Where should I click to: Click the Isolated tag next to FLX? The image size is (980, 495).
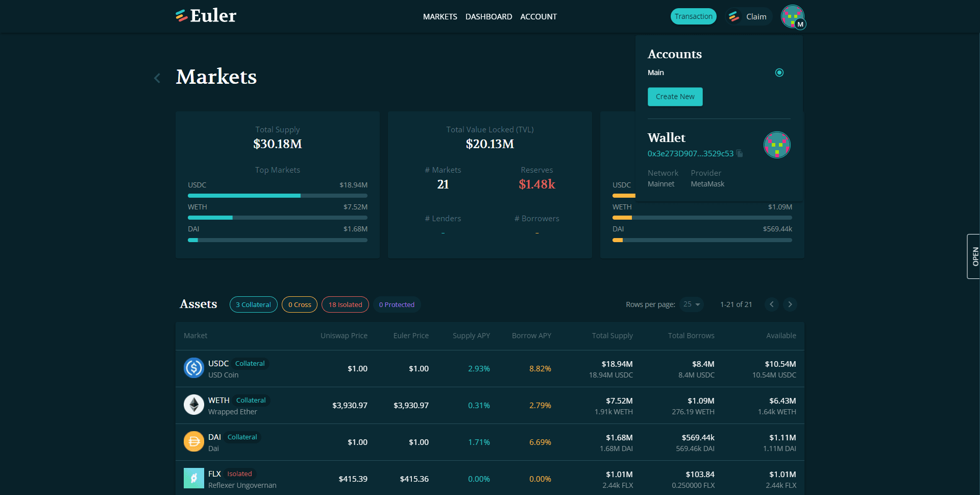pyautogui.click(x=239, y=474)
